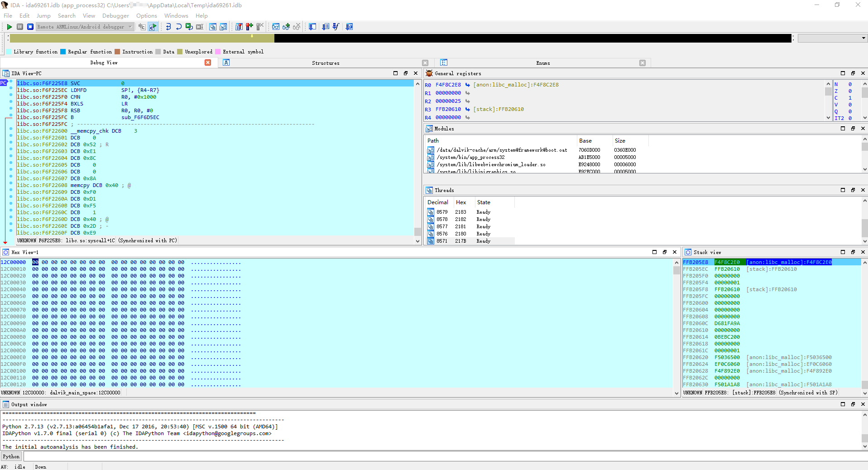Click the unexplored navigation band area
Screen dimensions: 868x470
point(142,38)
